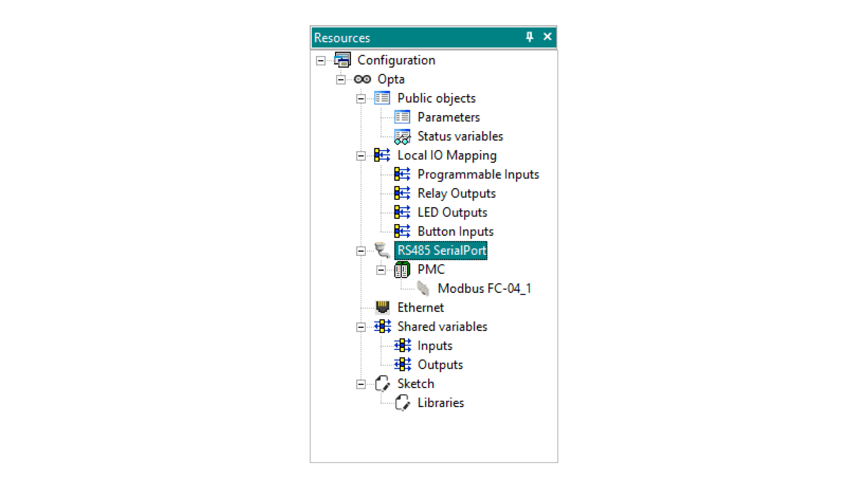Click the Opta device icon
868x488 pixels.
click(x=362, y=80)
